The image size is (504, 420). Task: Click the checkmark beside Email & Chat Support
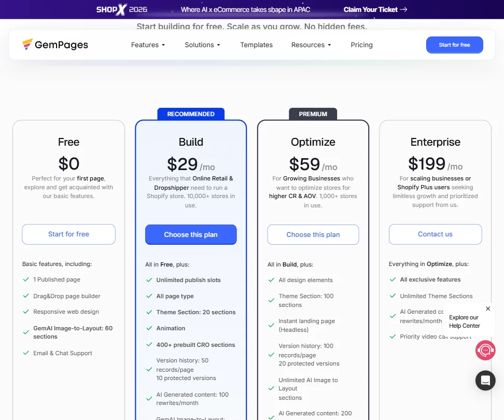coord(26,353)
